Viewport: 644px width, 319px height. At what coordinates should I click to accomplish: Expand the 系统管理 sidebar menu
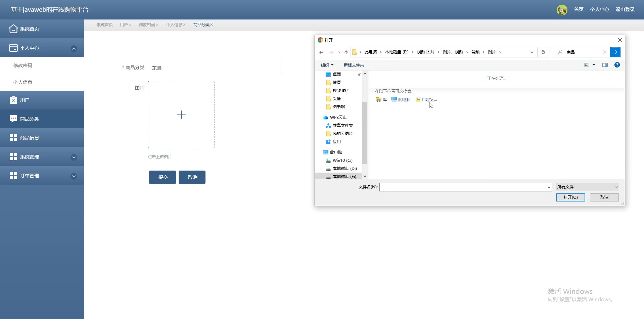[74, 157]
